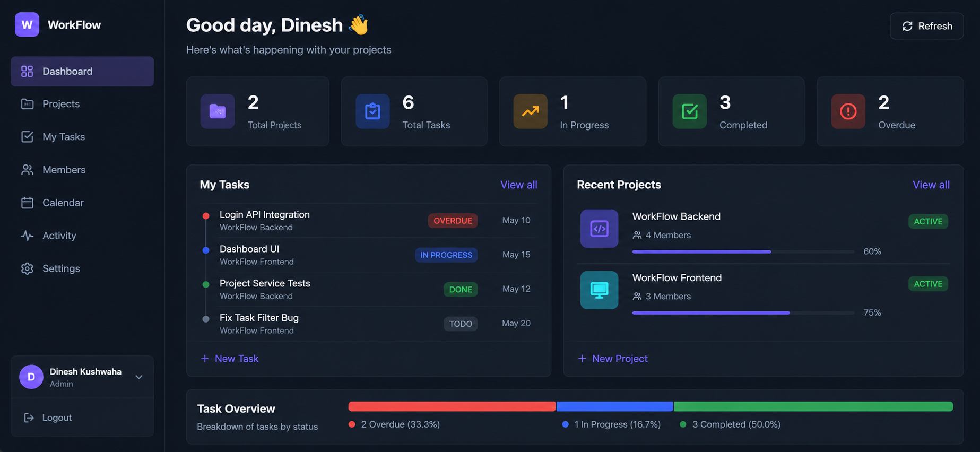This screenshot has height=452, width=980.
Task: Click the TODO status badge
Action: coord(461,324)
